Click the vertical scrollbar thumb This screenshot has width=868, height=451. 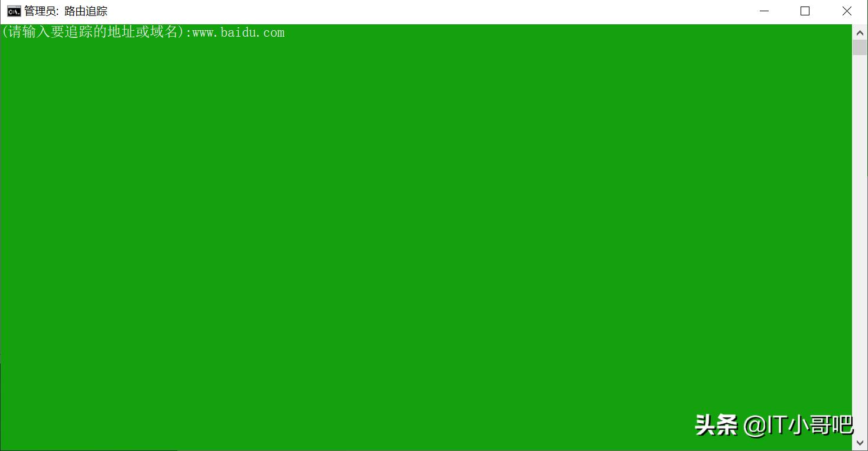pos(860,48)
